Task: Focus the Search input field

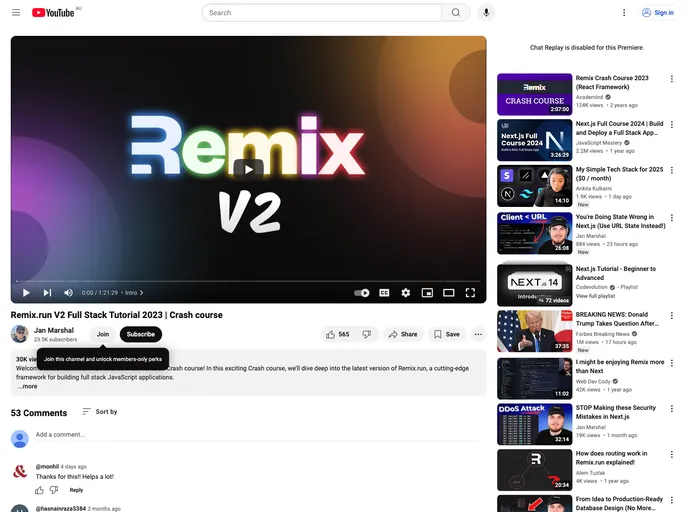Action: pyautogui.click(x=322, y=13)
